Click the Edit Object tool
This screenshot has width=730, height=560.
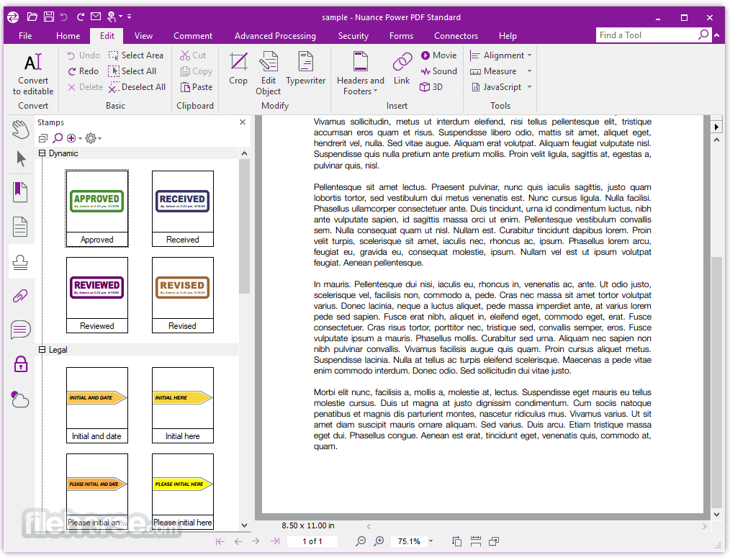(269, 73)
